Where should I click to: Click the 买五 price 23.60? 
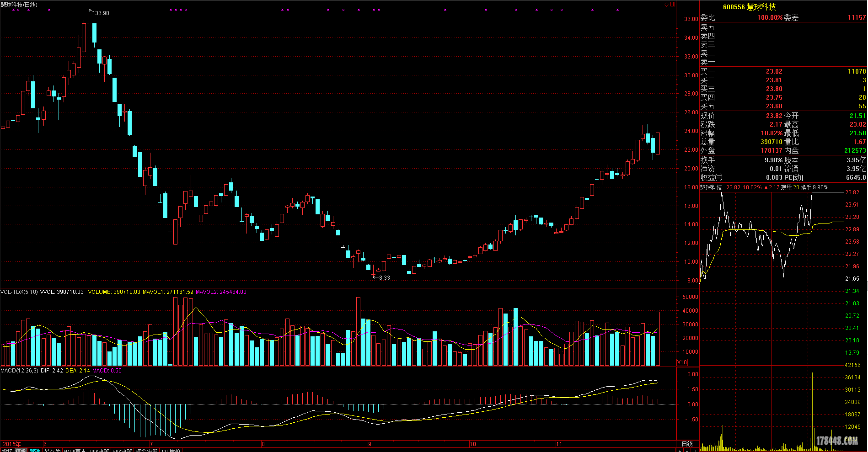774,106
